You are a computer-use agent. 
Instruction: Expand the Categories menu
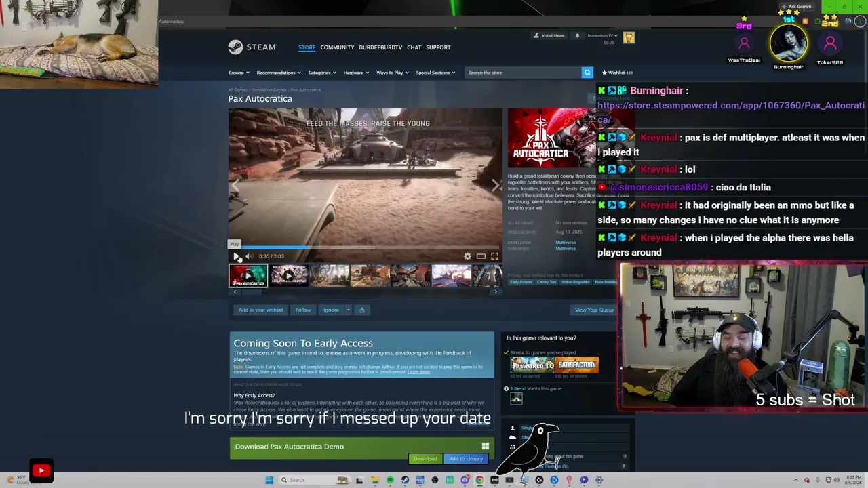click(321, 73)
